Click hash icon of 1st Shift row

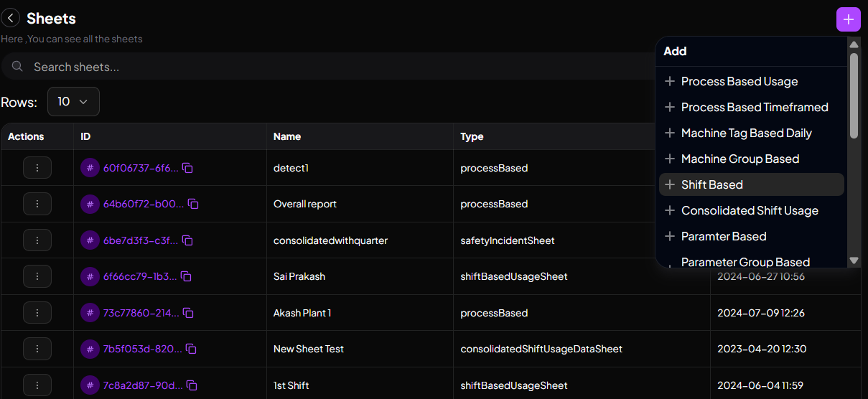(x=90, y=385)
